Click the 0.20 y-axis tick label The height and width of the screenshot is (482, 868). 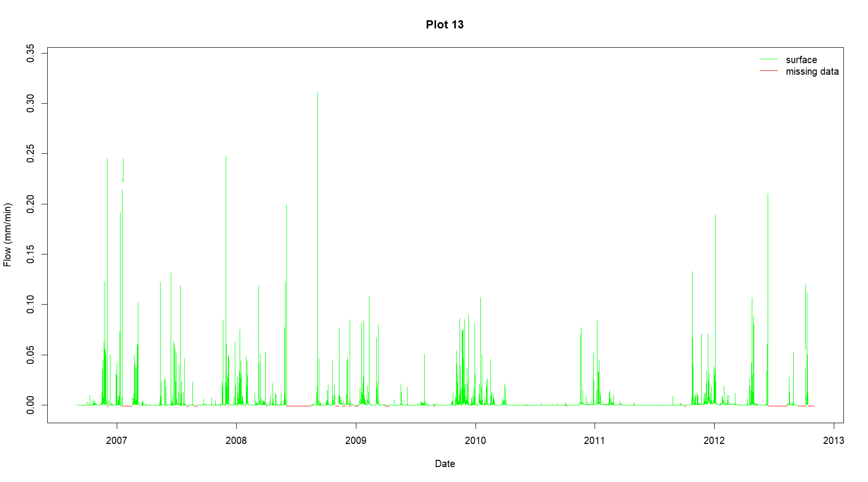(30, 204)
